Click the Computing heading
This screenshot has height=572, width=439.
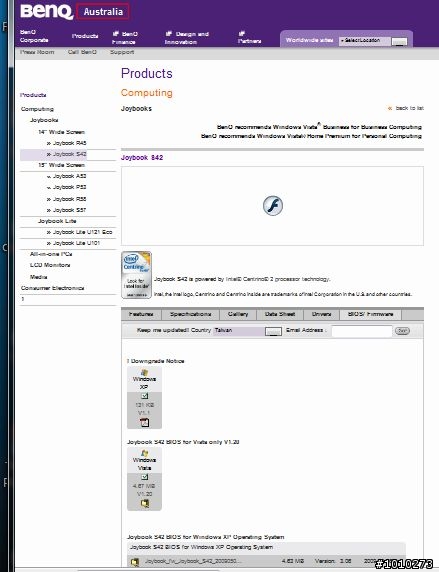[147, 93]
